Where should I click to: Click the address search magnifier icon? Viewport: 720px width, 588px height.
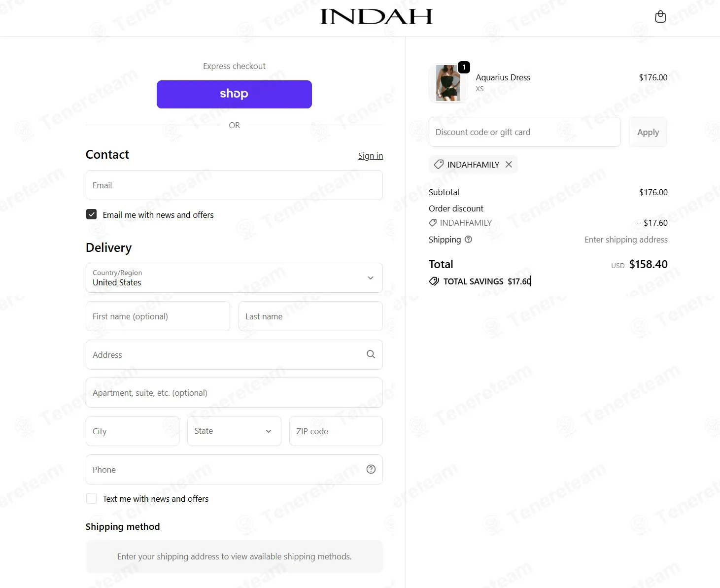(x=371, y=354)
